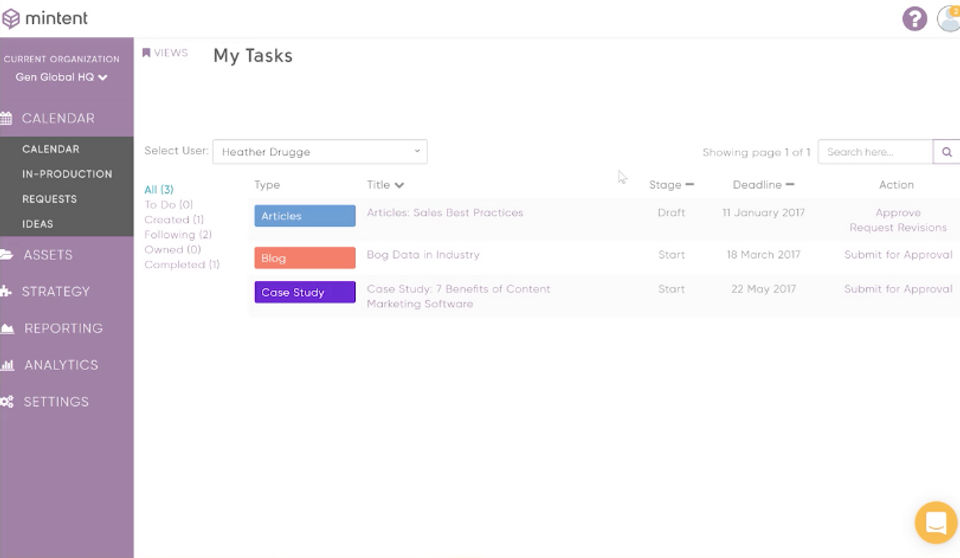Image resolution: width=960 pixels, height=558 pixels.
Task: Open the help question mark icon
Action: (x=914, y=18)
